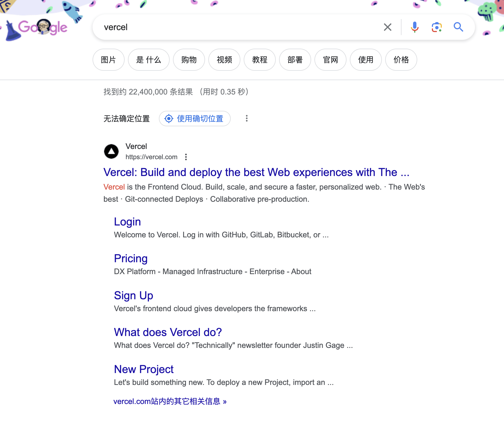The image size is (504, 425).
Task: Click the snippet starting Vercel is the Frontend Cloud
Action: [264, 193]
